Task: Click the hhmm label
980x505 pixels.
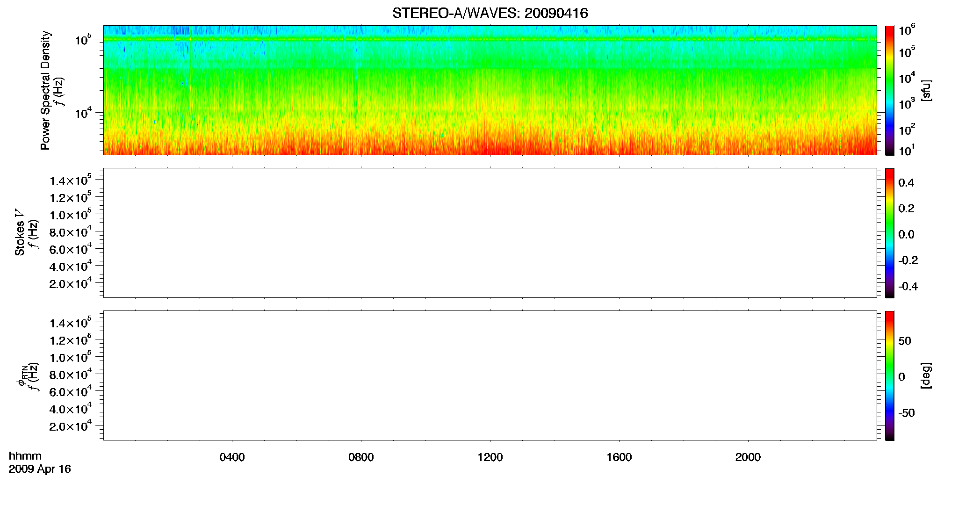Action: [25, 456]
